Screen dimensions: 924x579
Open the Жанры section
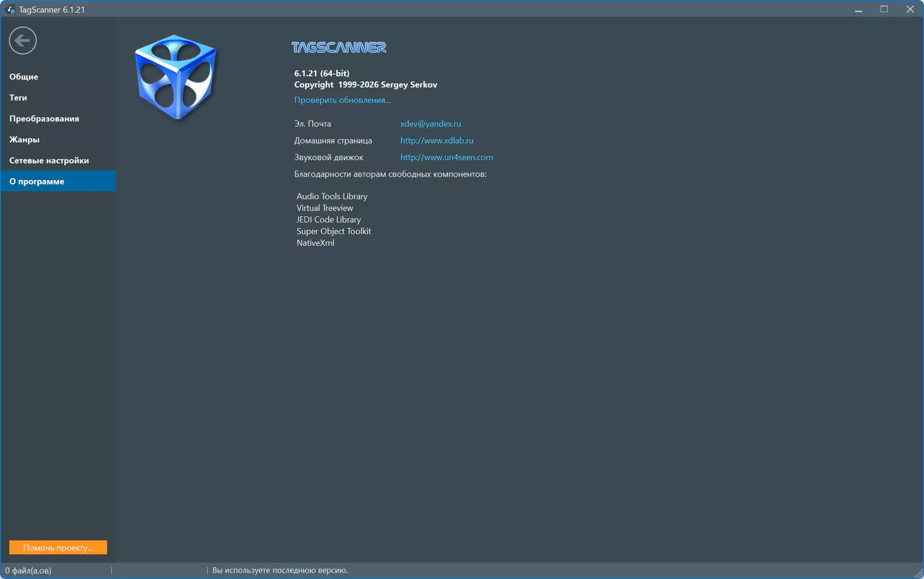[x=58, y=140]
